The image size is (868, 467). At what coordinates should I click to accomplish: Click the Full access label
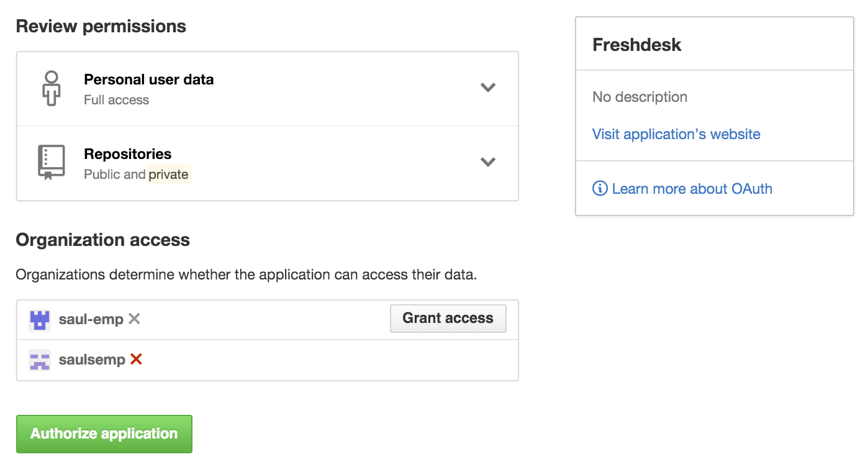point(117,100)
